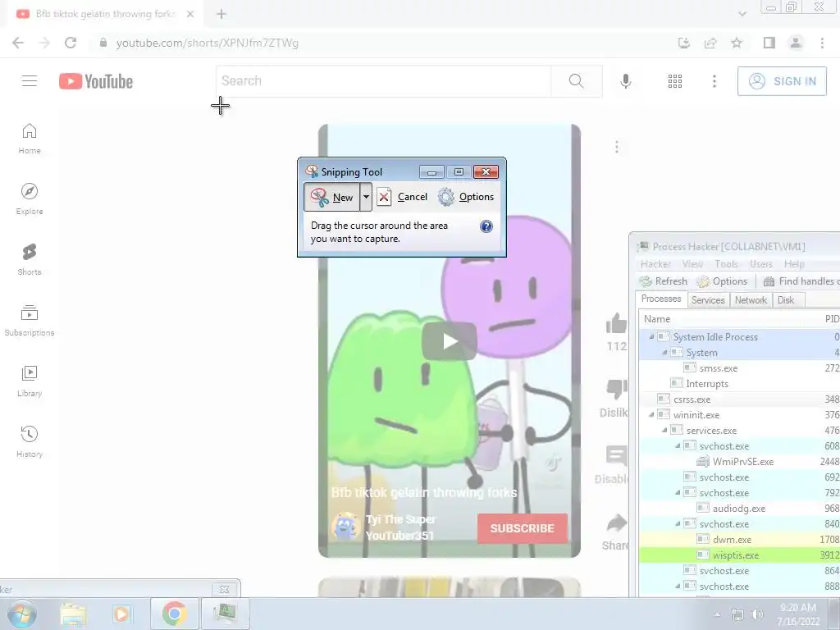This screenshot has width=840, height=630.
Task: Close the Bfb tiktok gelatin tab
Action: point(190,14)
